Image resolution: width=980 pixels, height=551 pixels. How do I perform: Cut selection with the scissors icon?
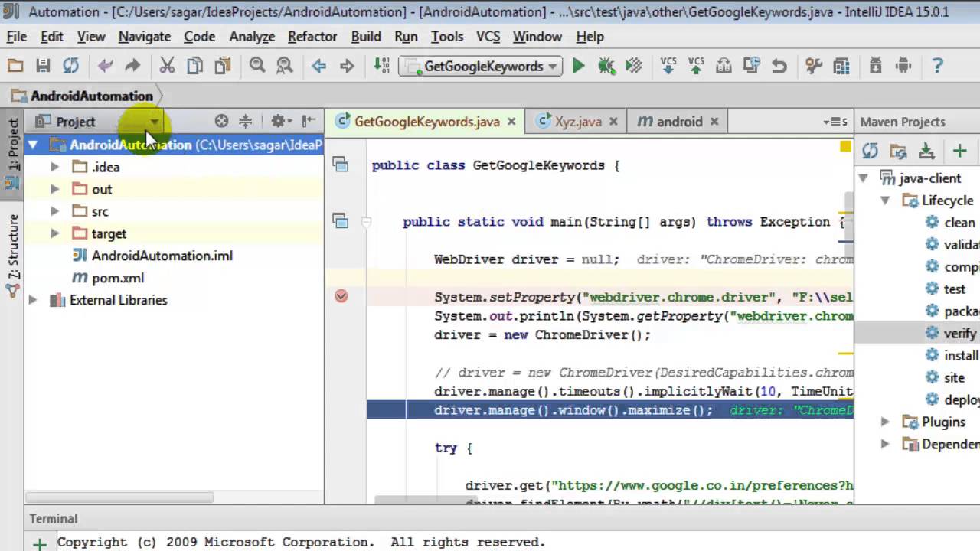point(167,67)
